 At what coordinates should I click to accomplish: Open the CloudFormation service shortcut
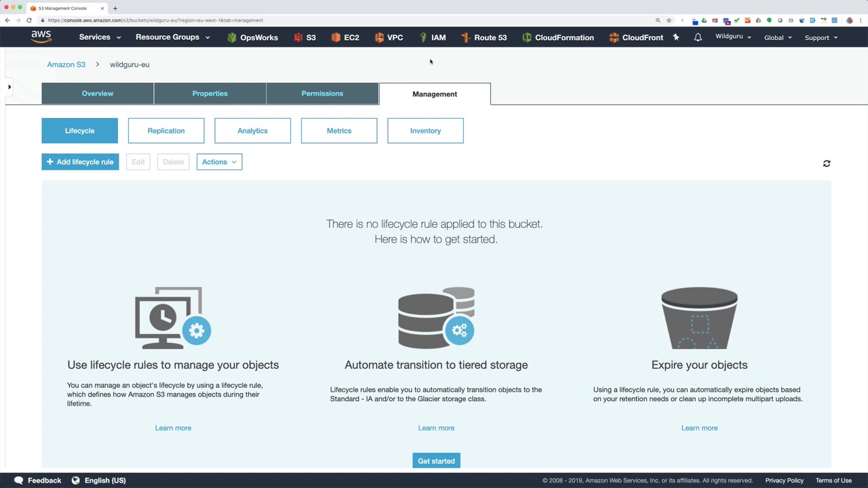(x=557, y=37)
